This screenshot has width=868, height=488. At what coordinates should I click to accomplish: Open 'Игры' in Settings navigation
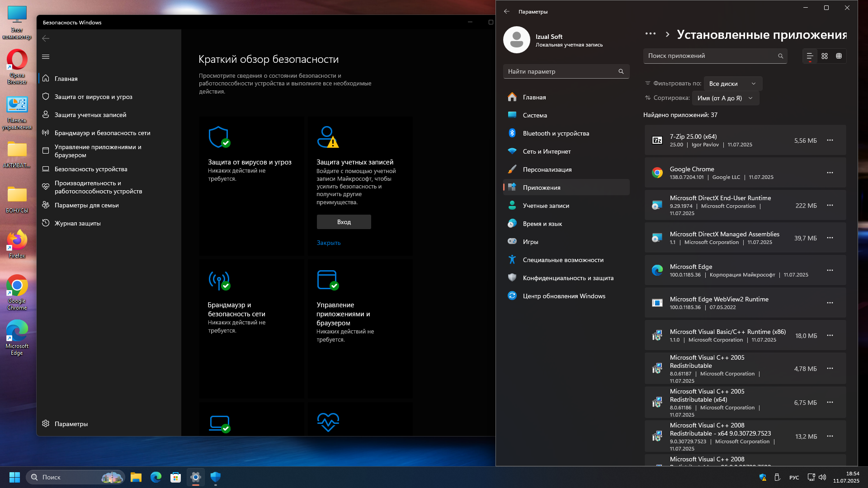pos(566,242)
